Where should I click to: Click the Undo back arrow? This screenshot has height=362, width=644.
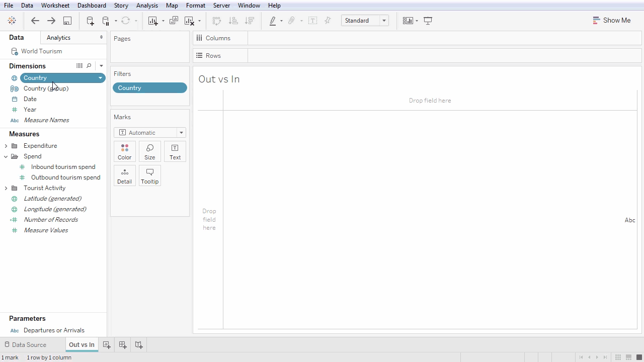pos(35,21)
